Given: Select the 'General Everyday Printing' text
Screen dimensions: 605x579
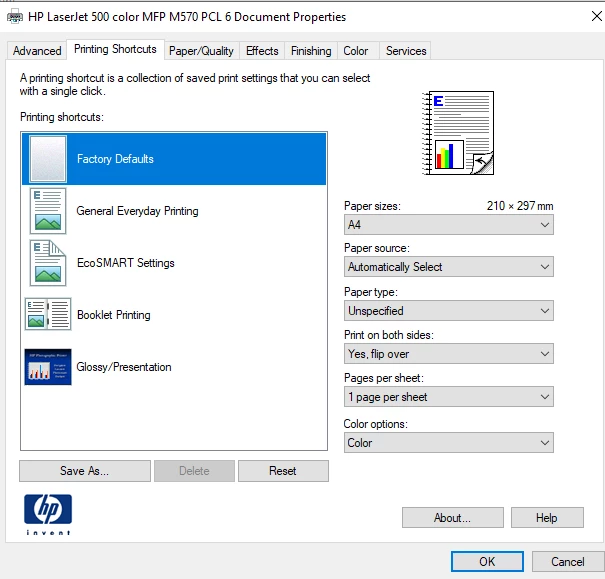Looking at the screenshot, I should [137, 211].
